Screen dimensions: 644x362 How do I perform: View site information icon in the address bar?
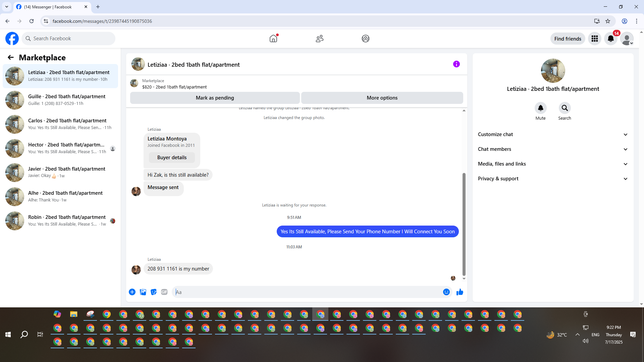46,21
